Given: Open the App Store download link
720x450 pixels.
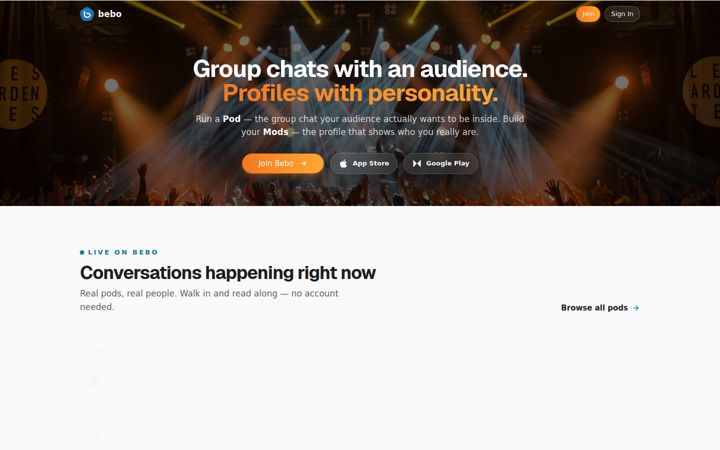Looking at the screenshot, I should click(x=364, y=163).
